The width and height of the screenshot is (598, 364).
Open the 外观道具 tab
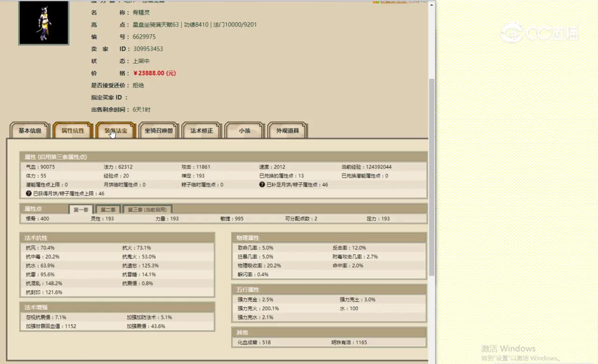point(288,131)
